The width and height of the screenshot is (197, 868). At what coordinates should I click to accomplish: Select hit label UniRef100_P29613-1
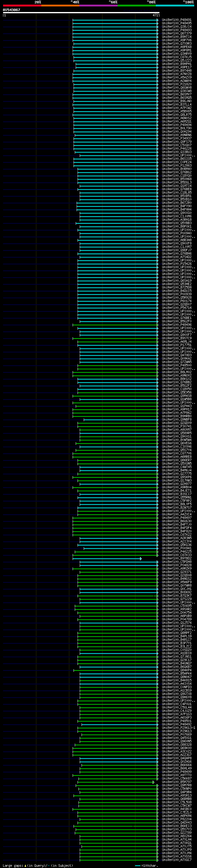click(x=179, y=728)
